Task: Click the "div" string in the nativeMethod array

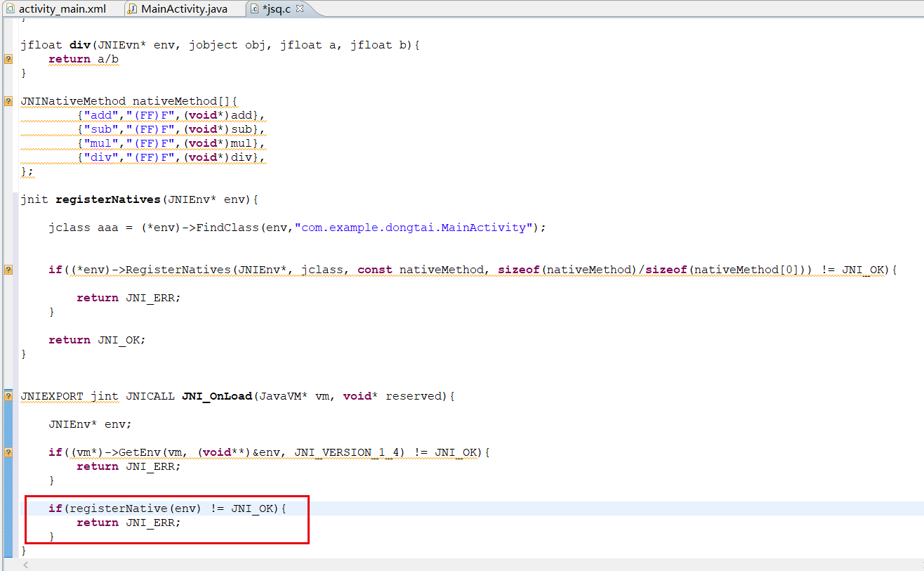Action: tap(101, 157)
